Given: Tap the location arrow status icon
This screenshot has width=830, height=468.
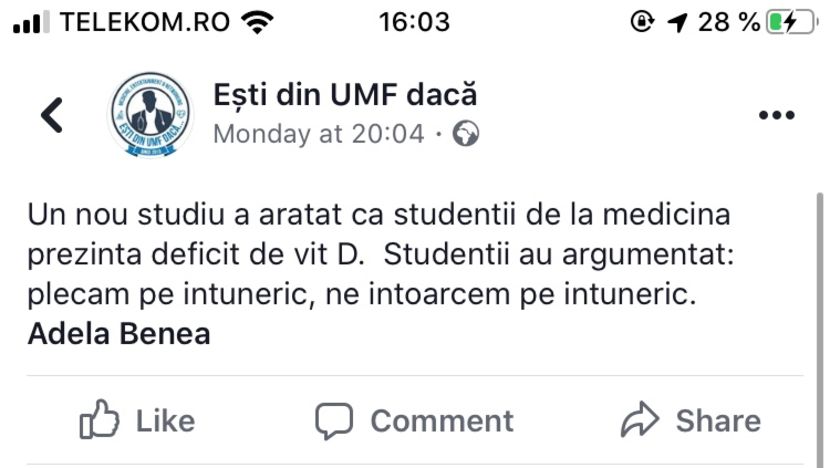Looking at the screenshot, I should (677, 22).
